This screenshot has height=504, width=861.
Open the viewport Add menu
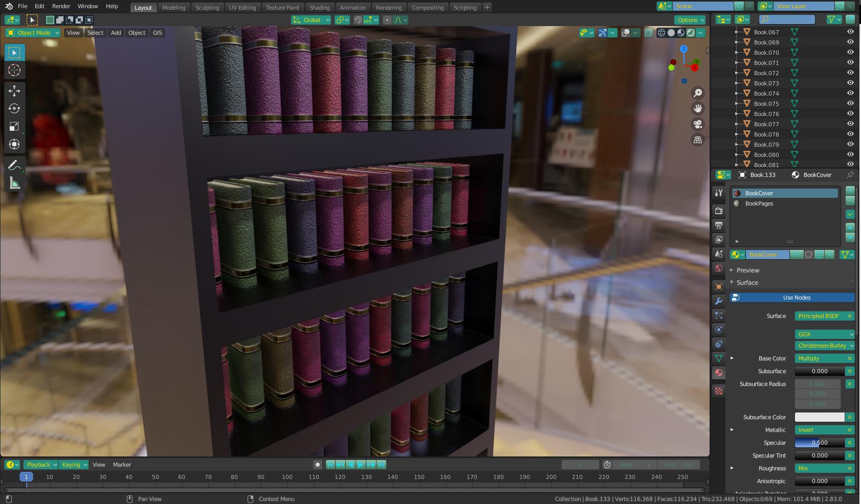(116, 33)
